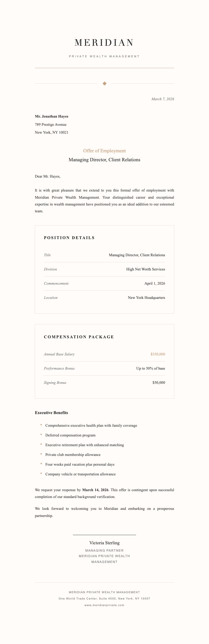Click the bullet beside Company vehicle allowance
Viewport: 209px width, 644px height.
point(41,474)
